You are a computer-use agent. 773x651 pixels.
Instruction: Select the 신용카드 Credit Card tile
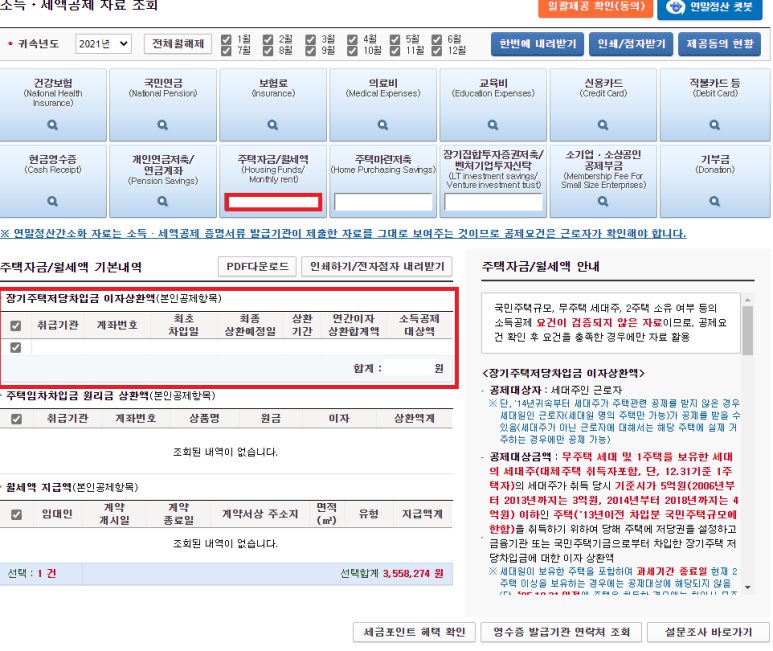pos(603,104)
